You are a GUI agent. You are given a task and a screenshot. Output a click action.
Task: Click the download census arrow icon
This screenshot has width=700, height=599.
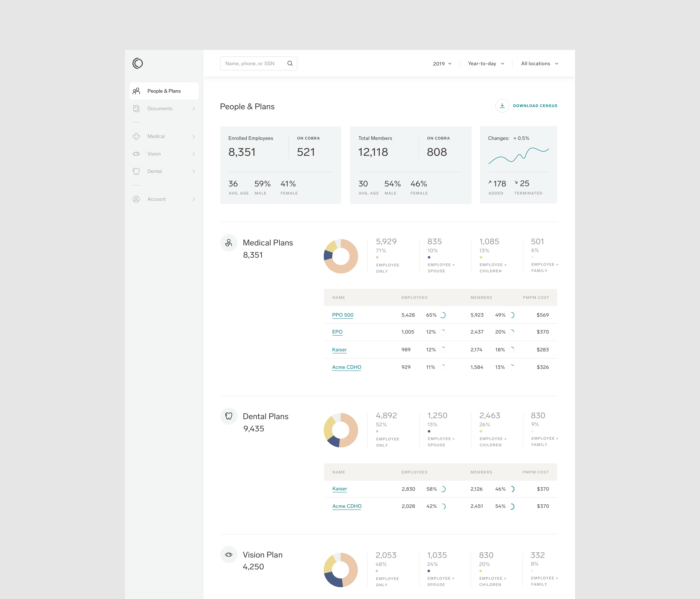[x=502, y=106]
